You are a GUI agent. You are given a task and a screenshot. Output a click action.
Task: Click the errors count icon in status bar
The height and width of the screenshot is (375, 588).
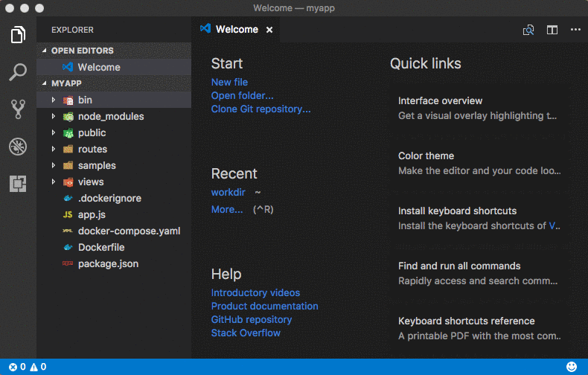[x=13, y=367]
